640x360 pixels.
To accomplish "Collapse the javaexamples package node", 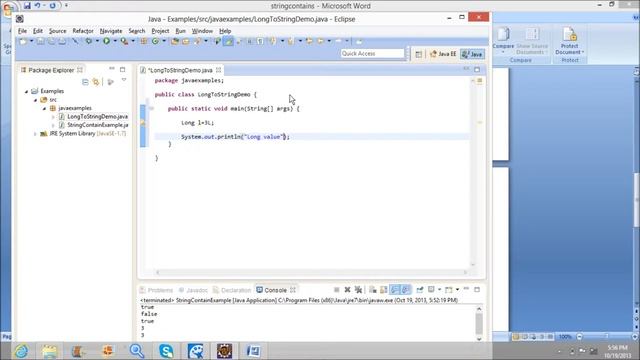I will [44, 109].
